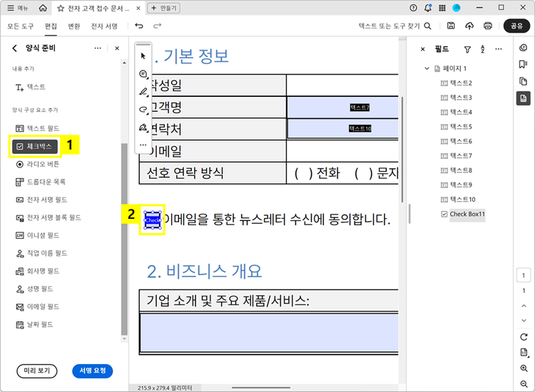The width and height of the screenshot is (535, 392).
Task: Pick the arrow selection tool
Action: (x=143, y=56)
